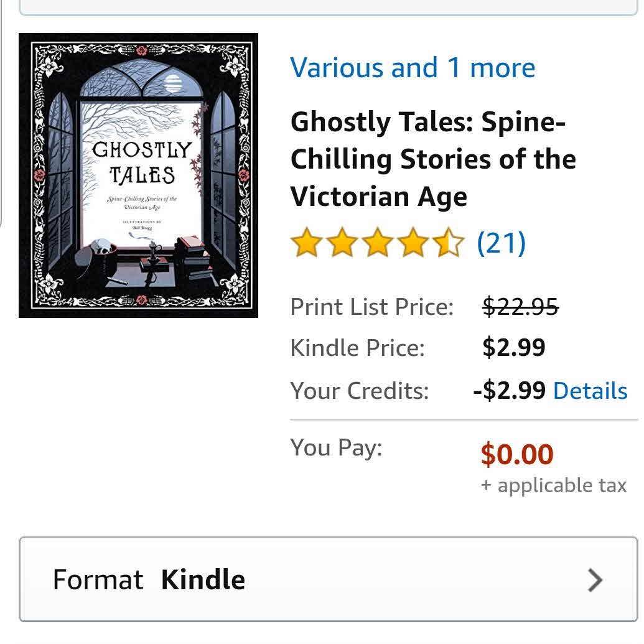Viewport: 644px width, 644px height.
Task: Click the red $0.00 You Pay total
Action: (516, 454)
